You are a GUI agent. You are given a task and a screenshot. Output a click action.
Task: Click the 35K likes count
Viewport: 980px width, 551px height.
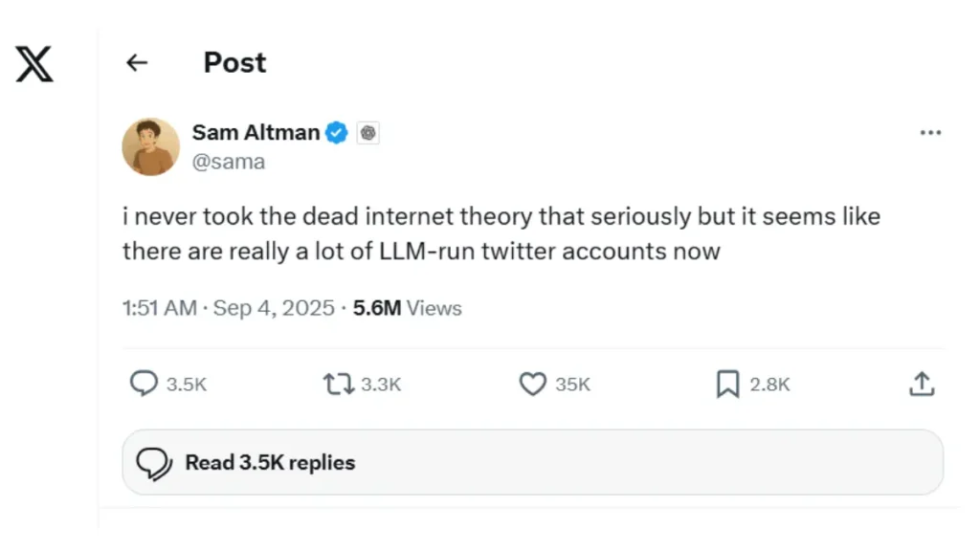[573, 385]
